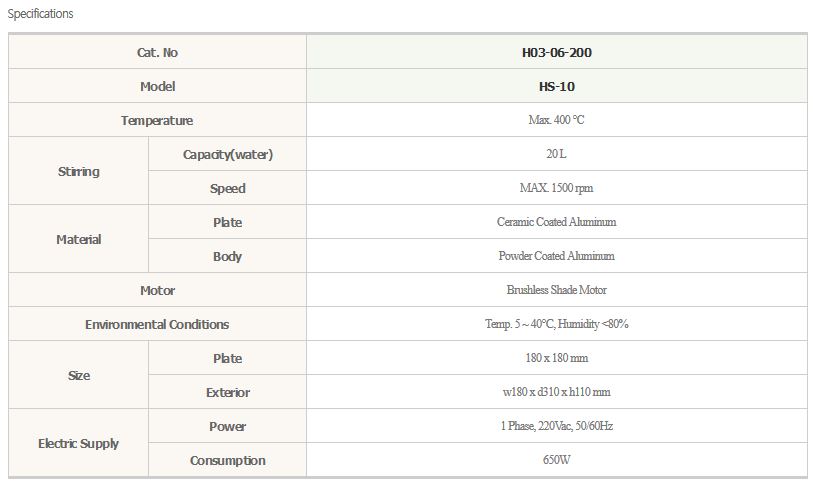Select the MAX. 1500 rpm value
This screenshot has width=813, height=483.
coord(556,188)
